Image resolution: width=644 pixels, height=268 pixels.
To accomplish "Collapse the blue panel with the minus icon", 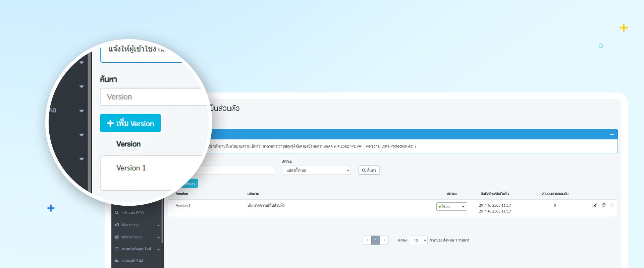I will coord(611,134).
